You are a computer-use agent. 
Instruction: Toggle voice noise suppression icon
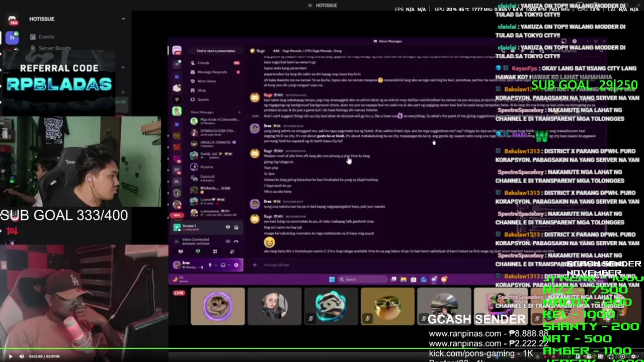tap(228, 241)
